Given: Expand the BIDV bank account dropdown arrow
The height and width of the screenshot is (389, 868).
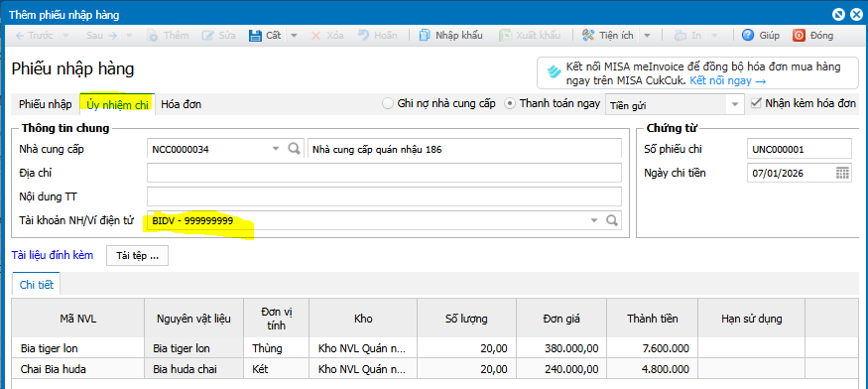Looking at the screenshot, I should (594, 220).
